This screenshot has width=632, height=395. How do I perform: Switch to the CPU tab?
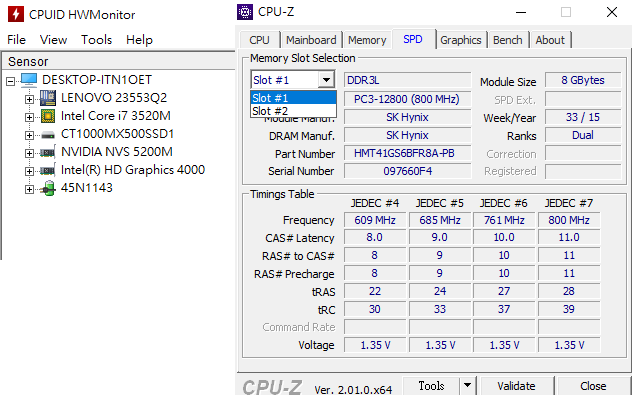coord(259,40)
